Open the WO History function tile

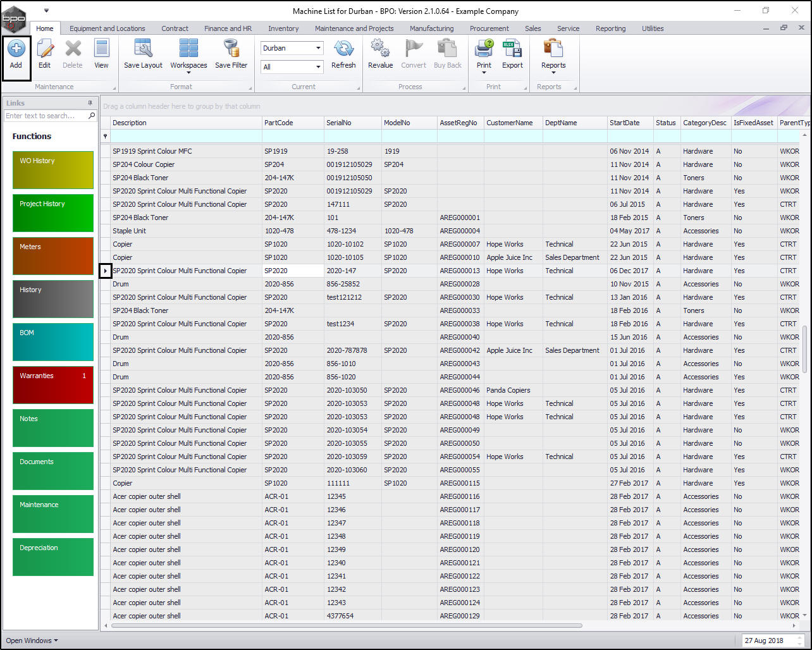[53, 169]
